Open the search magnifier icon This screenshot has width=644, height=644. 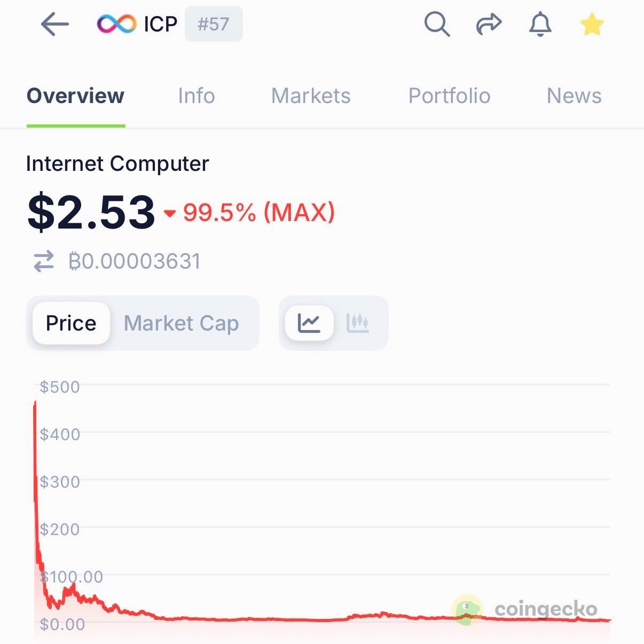437,25
